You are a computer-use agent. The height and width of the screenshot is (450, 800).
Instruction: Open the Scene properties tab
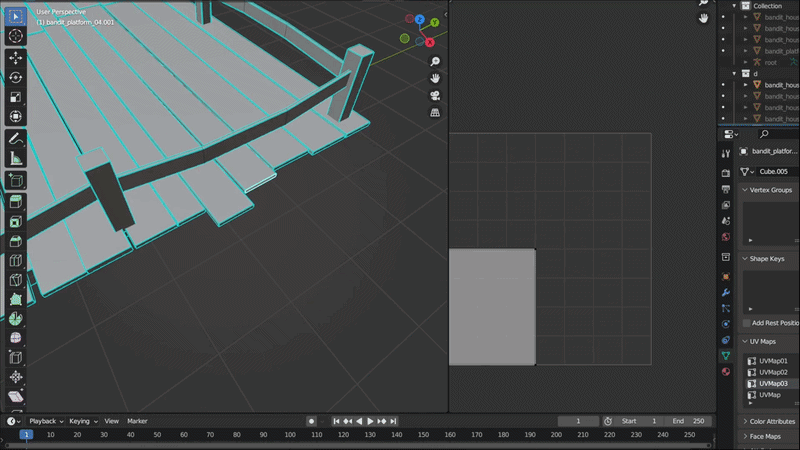(x=726, y=221)
